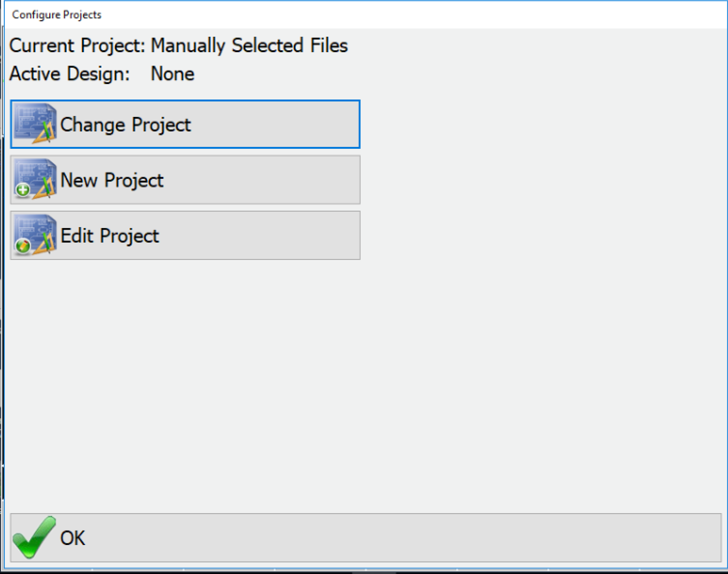Click the Active Design: None text
The image size is (728, 574).
(x=102, y=73)
